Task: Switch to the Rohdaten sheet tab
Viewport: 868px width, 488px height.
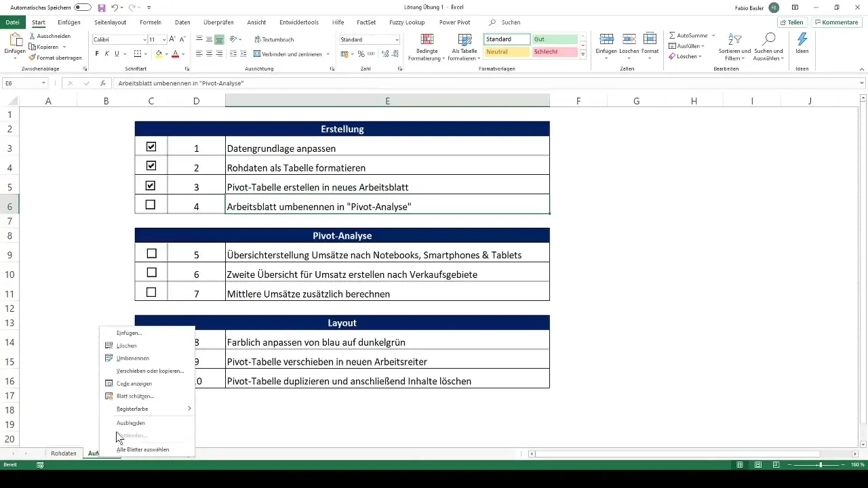Action: coord(64,453)
